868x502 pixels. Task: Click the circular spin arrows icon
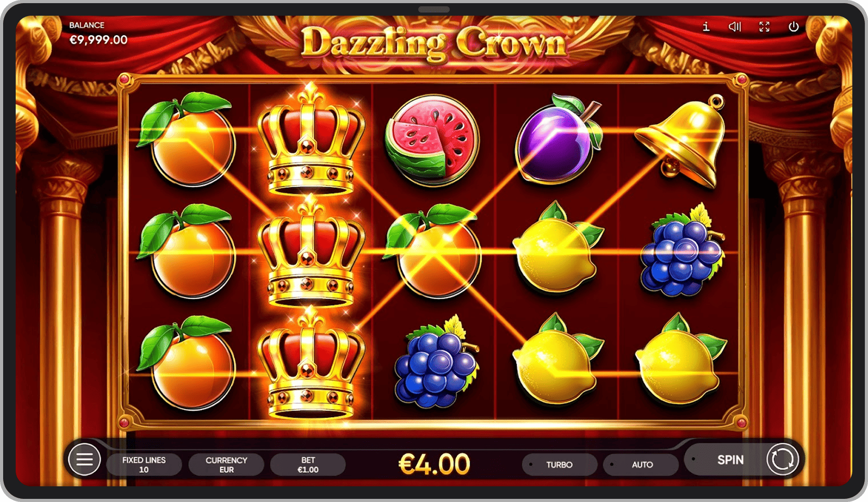tap(782, 460)
